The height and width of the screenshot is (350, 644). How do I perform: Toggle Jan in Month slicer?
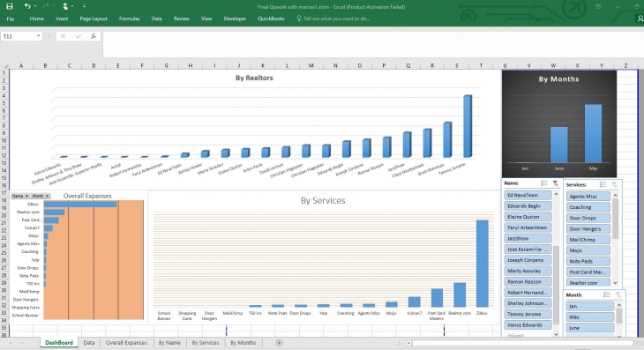[590, 306]
